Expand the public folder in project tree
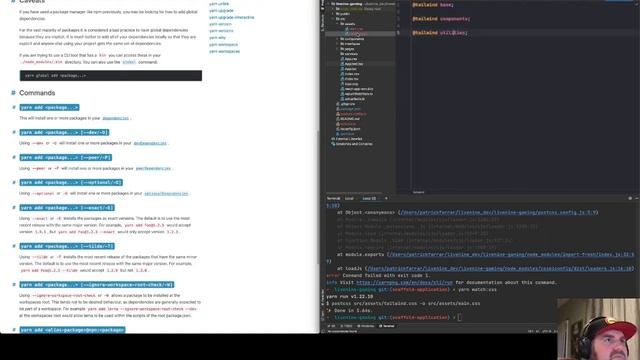Viewport: 640px width, 360px height. [x=333, y=14]
